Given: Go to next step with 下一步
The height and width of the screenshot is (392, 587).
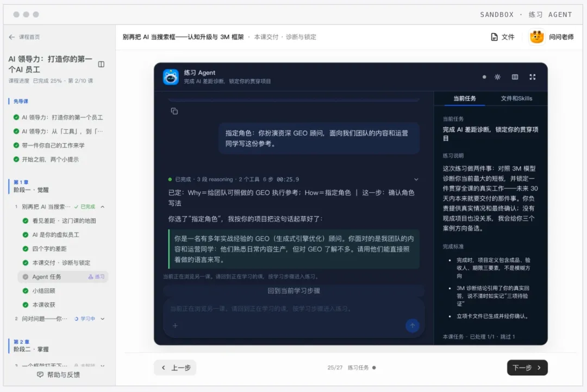Looking at the screenshot, I should pyautogui.click(x=527, y=368).
